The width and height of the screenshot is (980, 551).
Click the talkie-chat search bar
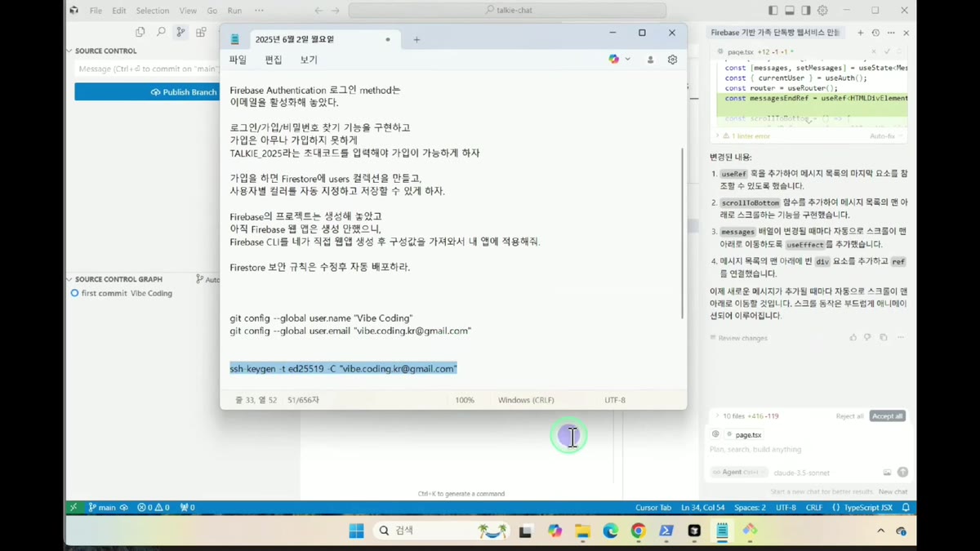click(507, 11)
